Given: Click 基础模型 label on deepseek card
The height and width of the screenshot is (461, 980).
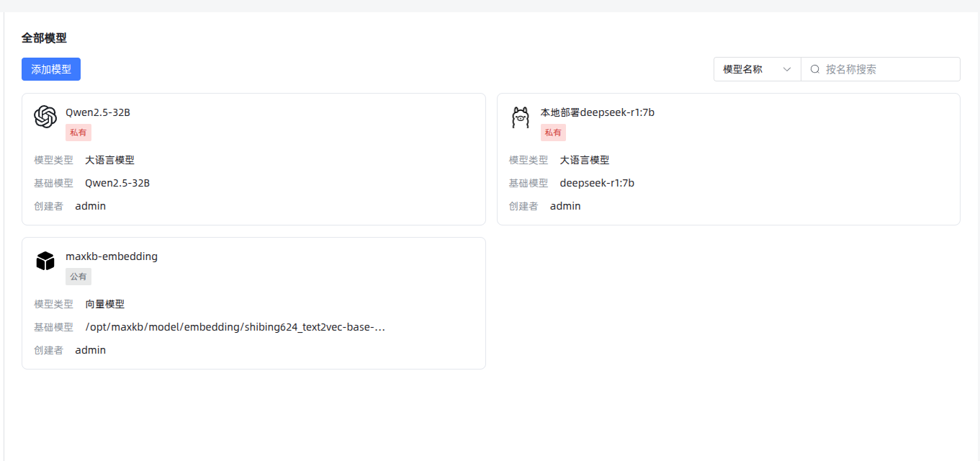Looking at the screenshot, I should coord(529,183).
